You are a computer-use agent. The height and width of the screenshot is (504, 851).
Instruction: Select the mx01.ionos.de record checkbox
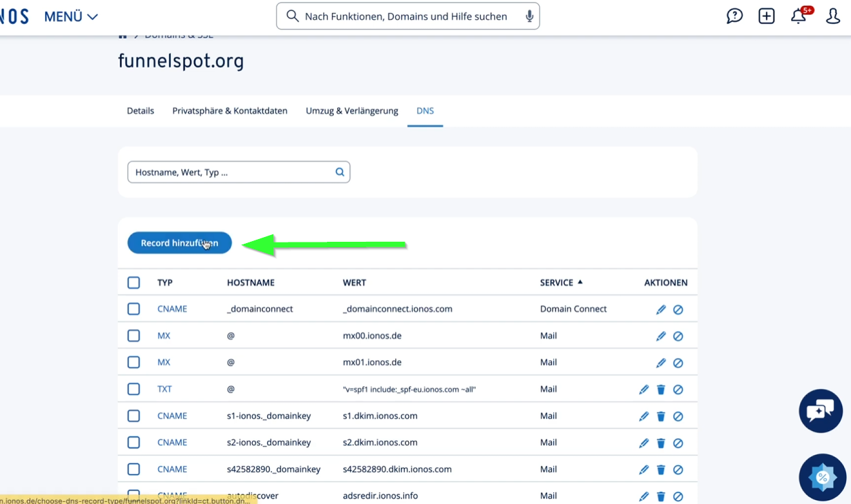coord(134,362)
